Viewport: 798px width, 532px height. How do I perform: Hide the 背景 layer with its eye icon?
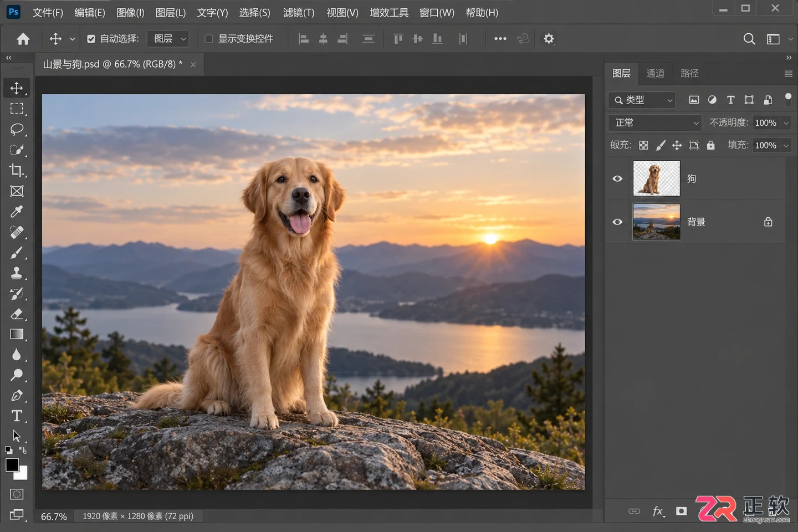tap(617, 222)
